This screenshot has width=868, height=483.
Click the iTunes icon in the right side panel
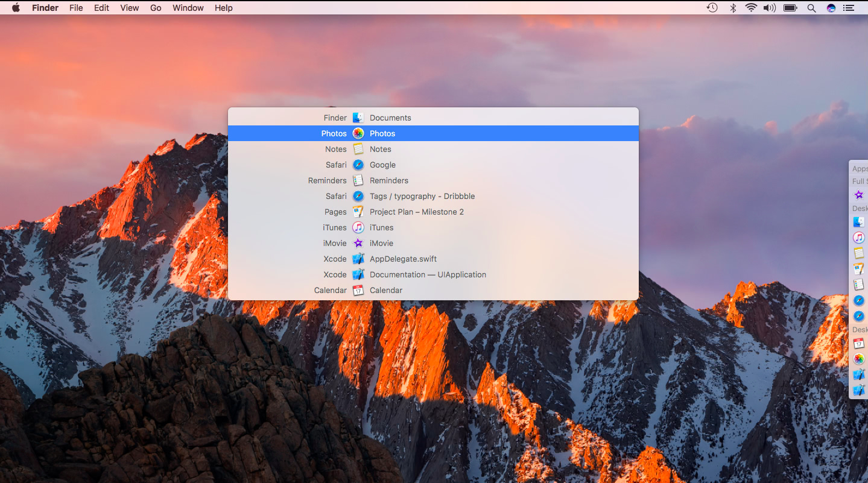(x=859, y=238)
